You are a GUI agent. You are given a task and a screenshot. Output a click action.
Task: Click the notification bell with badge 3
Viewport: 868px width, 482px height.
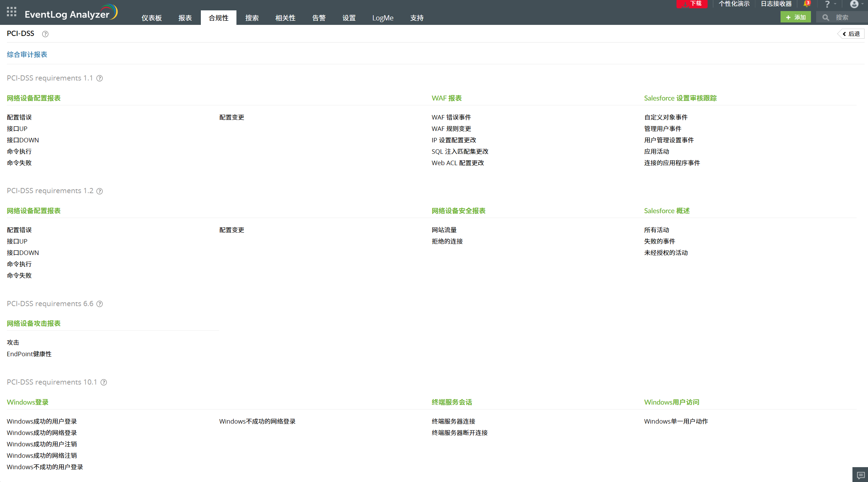click(x=806, y=4)
